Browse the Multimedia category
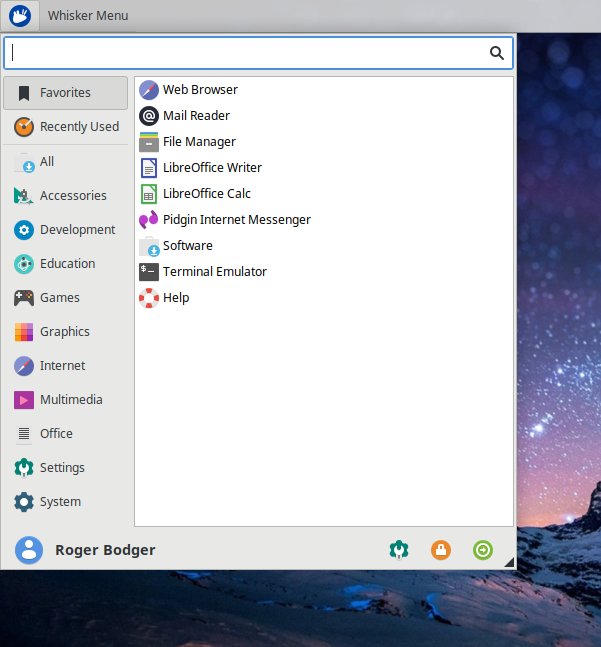Viewport: 601px width, 647px height. (x=66, y=400)
